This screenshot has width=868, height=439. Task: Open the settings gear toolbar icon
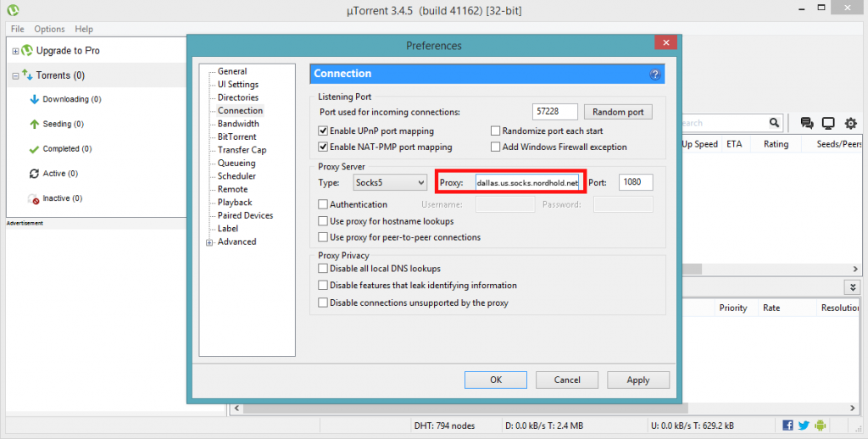pyautogui.click(x=850, y=123)
